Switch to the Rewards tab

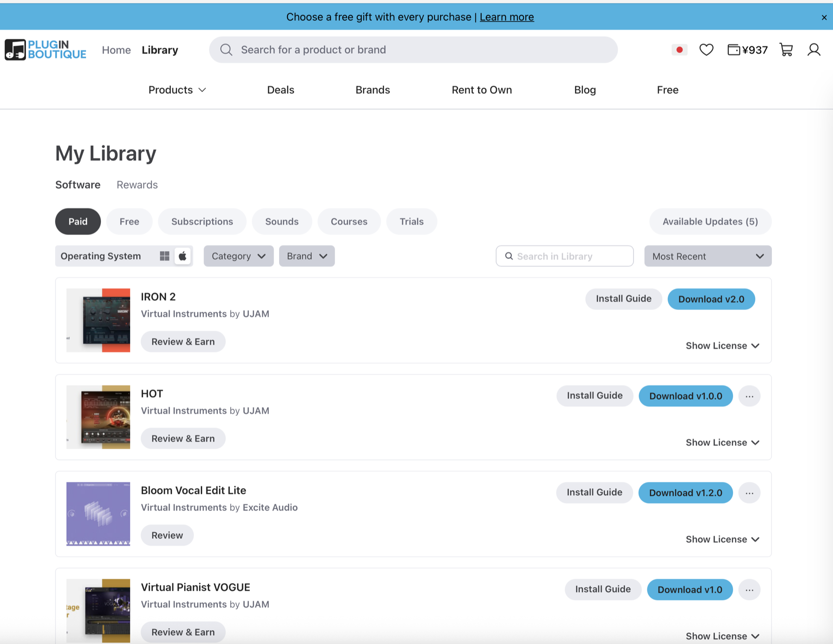click(x=137, y=185)
